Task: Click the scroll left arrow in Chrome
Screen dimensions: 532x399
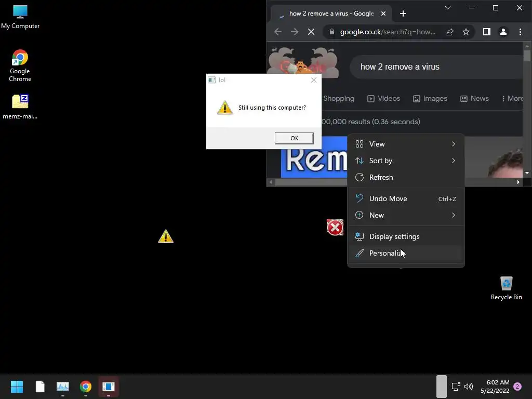Action: (270, 182)
